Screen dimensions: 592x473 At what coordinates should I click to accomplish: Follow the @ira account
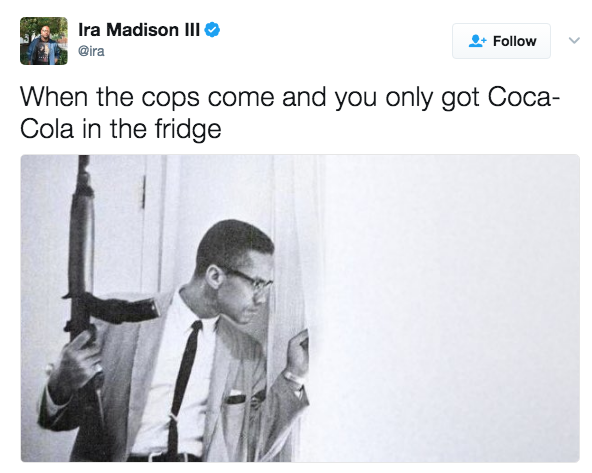pyautogui.click(x=501, y=41)
